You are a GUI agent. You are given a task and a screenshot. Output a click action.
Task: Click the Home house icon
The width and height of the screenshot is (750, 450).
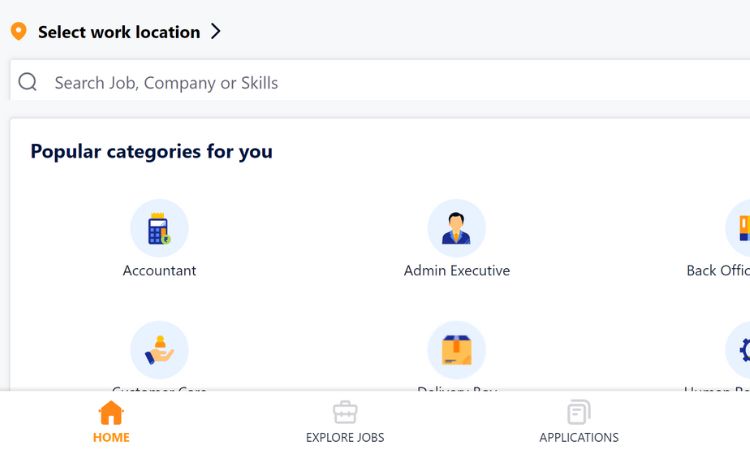click(x=111, y=413)
